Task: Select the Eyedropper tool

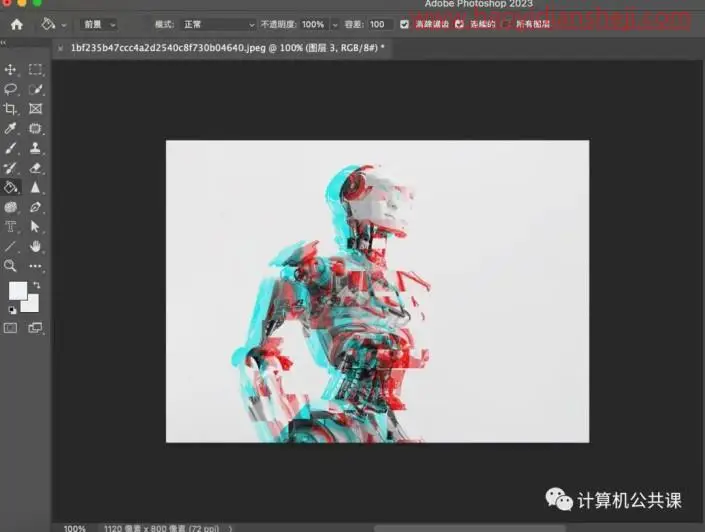Action: pos(10,129)
